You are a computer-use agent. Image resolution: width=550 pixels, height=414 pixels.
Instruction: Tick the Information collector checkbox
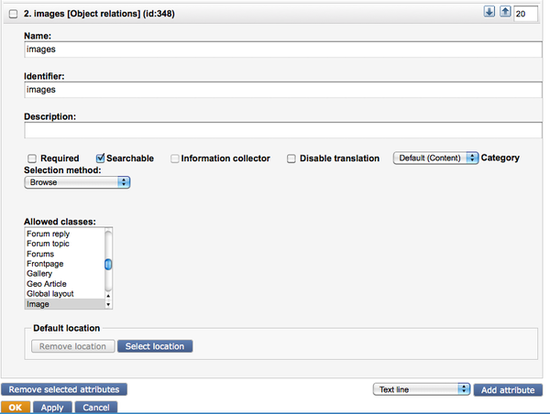(175, 159)
